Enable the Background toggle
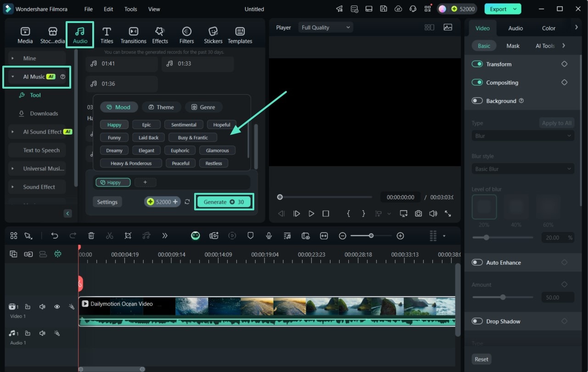Screen dimensions: 588x372 477,101
